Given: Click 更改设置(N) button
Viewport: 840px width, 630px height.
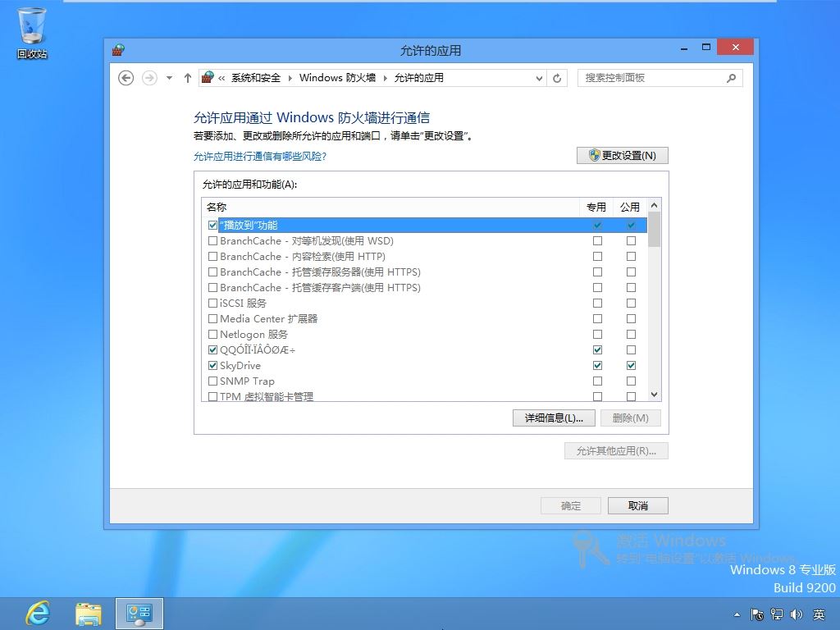Looking at the screenshot, I should 623,155.
